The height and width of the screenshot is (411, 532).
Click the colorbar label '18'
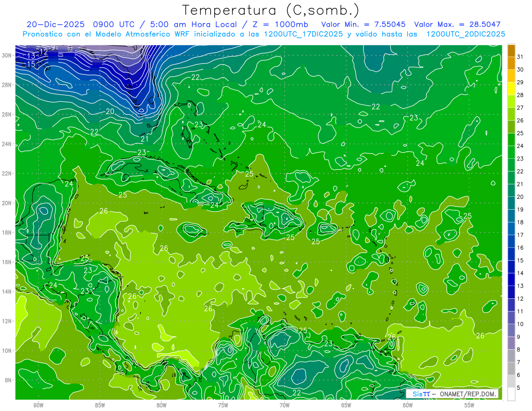(x=520, y=222)
